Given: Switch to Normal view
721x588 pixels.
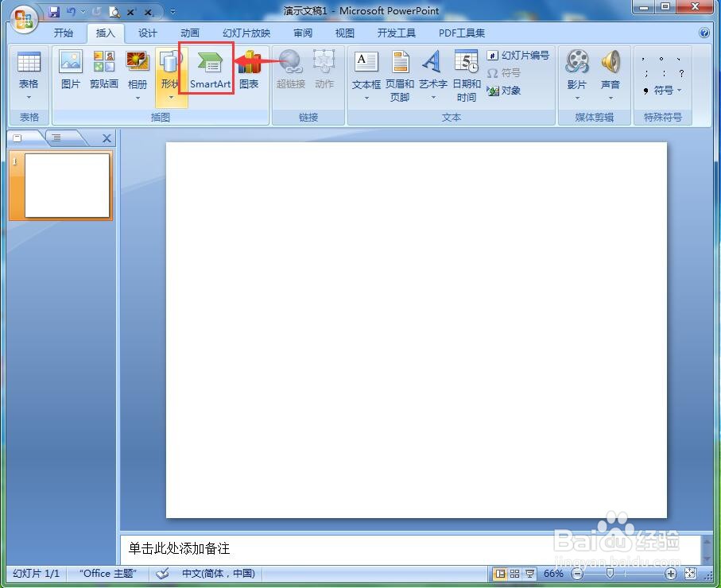Looking at the screenshot, I should pyautogui.click(x=500, y=574).
